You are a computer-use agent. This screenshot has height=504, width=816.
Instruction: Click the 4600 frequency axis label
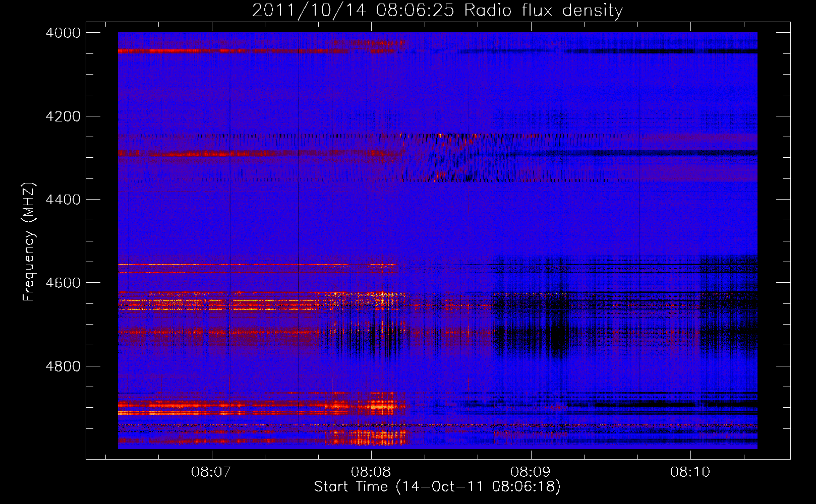click(63, 283)
